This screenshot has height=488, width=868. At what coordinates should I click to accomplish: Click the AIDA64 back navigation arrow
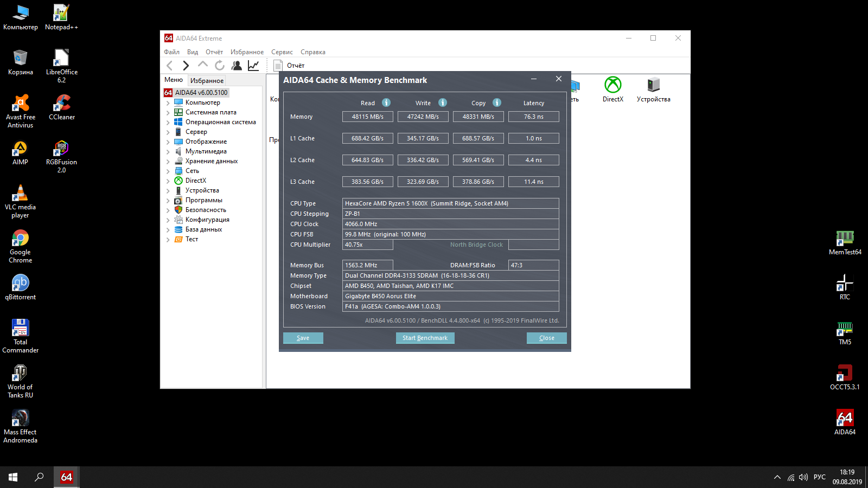[170, 66]
